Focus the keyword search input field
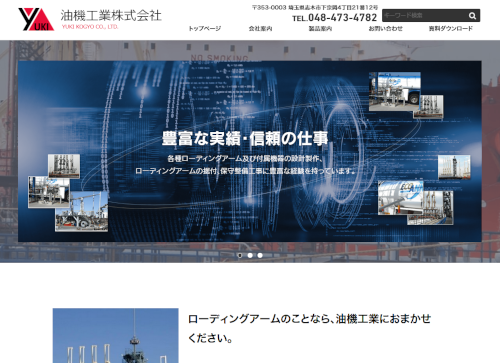Screen dimensions: 500x363 425,15
